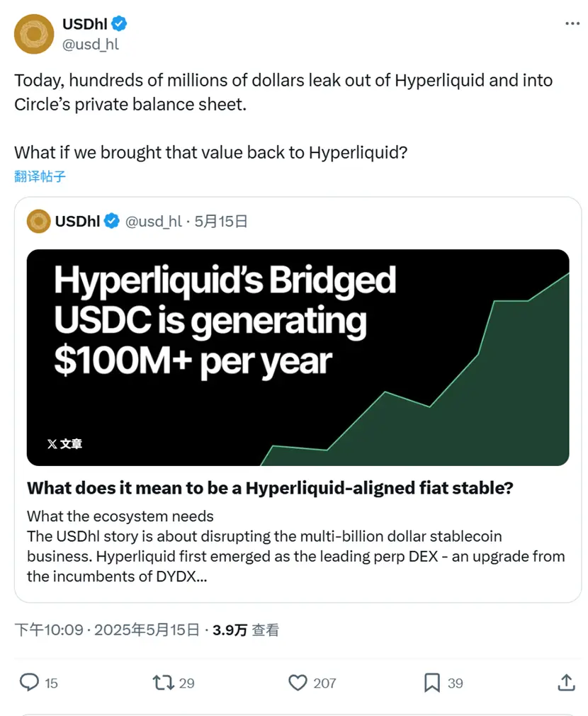Screen dimensions: 588x716
Task: Open the bridged USDC article chart image
Action: [298, 357]
